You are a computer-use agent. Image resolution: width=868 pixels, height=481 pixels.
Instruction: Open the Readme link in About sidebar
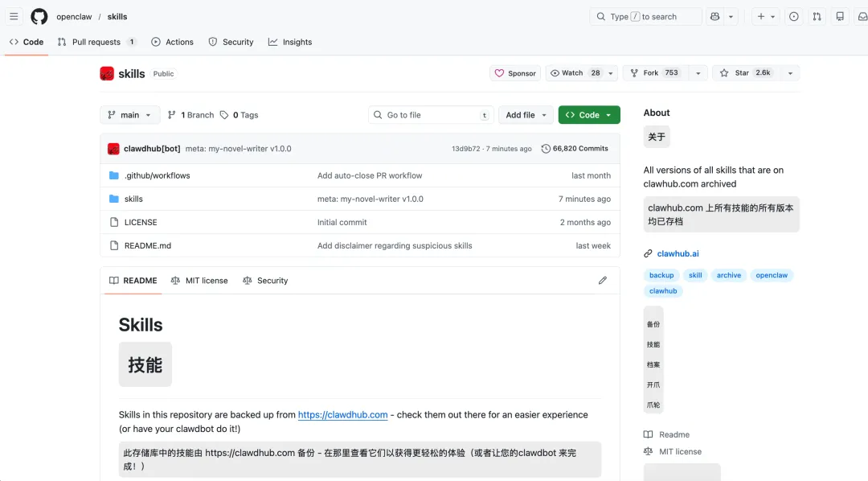pyautogui.click(x=667, y=434)
